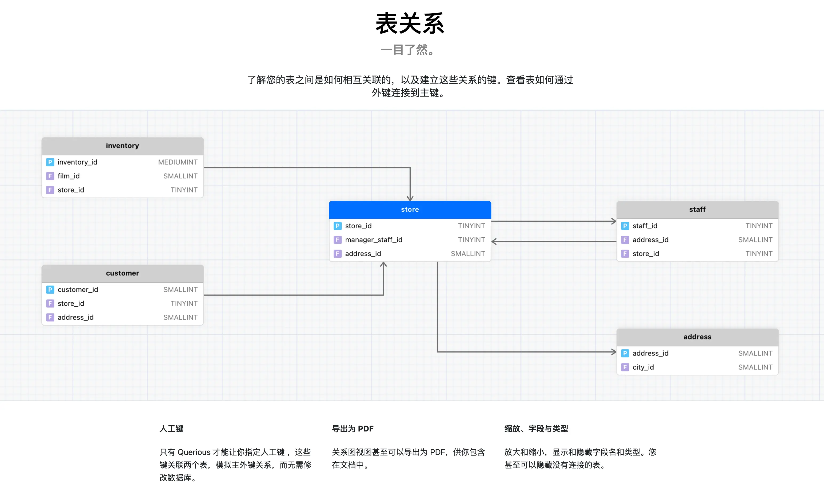Click address_id field in customer table
Screen dimensions: 824x504
click(75, 317)
